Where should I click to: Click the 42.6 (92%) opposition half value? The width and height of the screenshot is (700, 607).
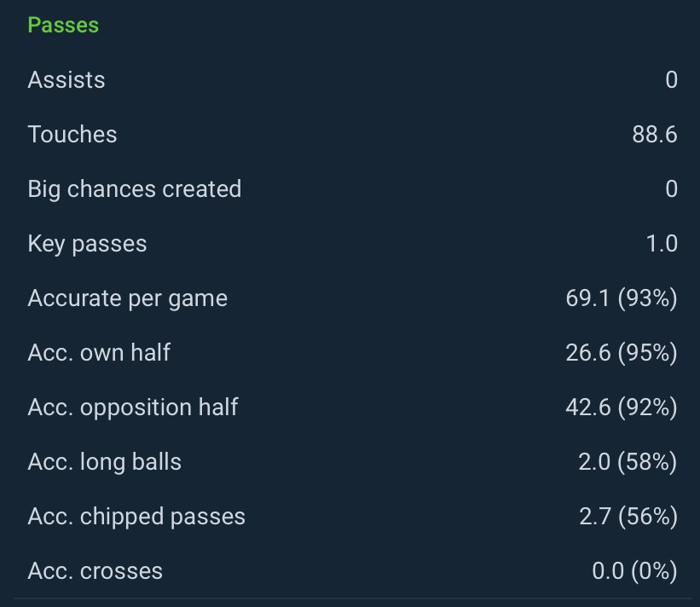click(621, 408)
